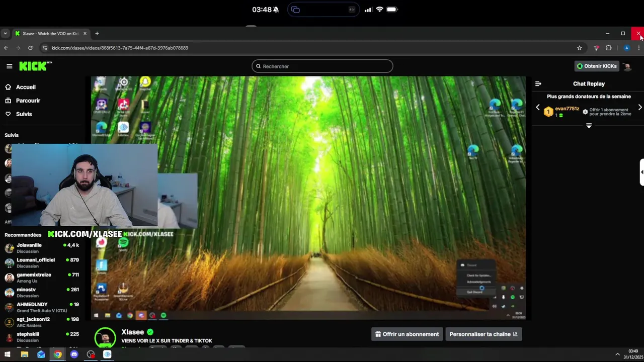
Task: Open the browser extensions puzzle icon
Action: 609,48
